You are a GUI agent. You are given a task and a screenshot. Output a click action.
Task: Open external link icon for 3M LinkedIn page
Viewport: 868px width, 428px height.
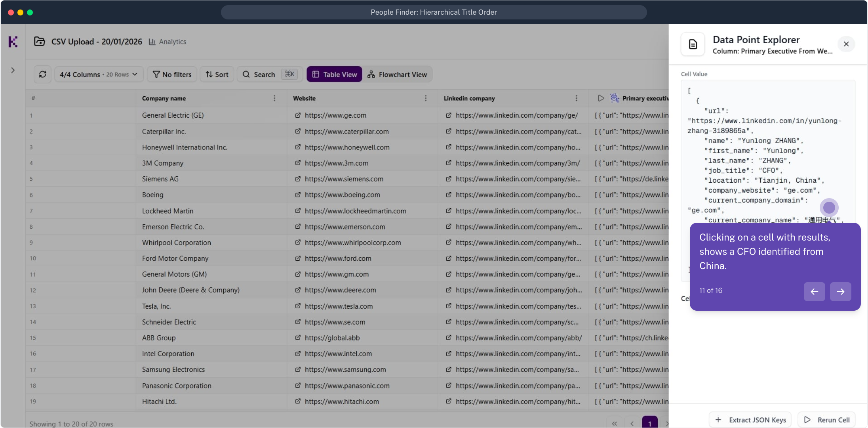click(x=449, y=163)
